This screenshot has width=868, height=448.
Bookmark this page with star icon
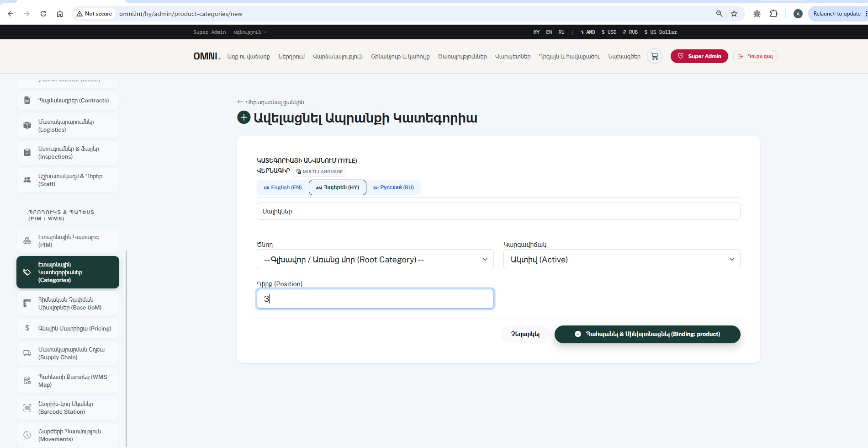point(734,14)
